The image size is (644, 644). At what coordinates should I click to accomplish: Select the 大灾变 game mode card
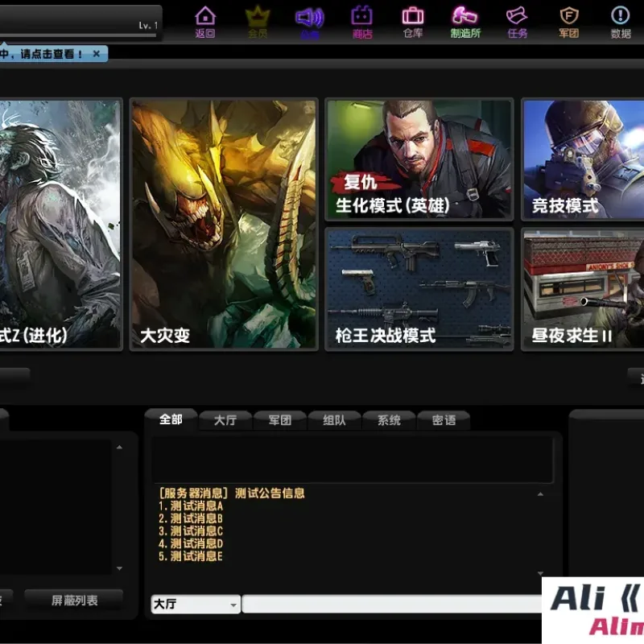pos(224,225)
